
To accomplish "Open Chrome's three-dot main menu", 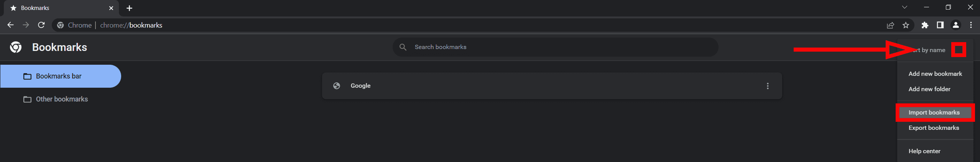I will tap(971, 25).
